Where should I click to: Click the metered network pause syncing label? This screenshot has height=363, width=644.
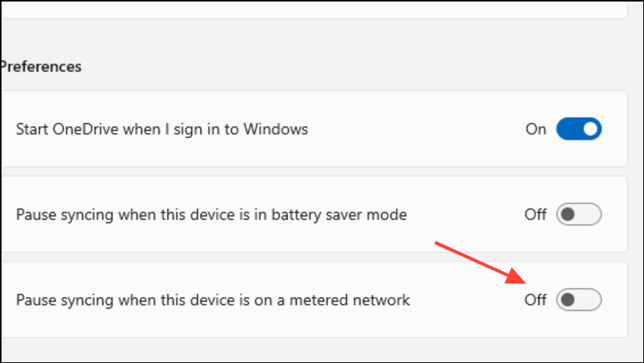pos(212,300)
